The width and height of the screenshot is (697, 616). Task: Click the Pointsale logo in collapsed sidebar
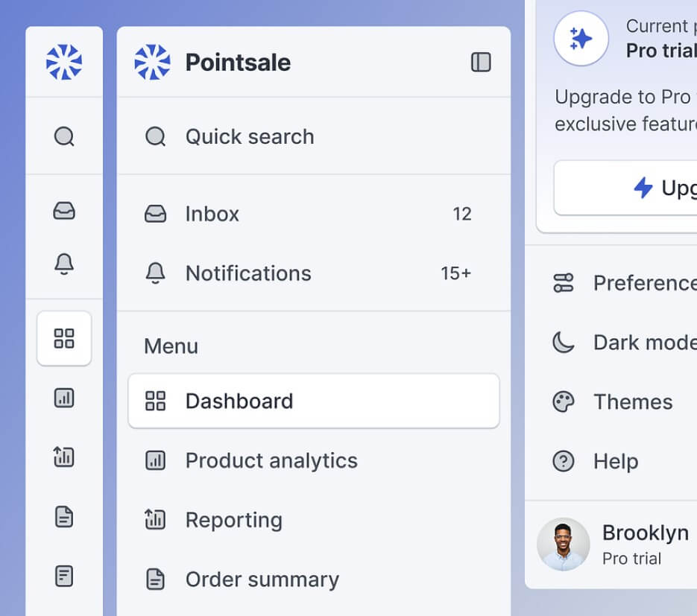64,62
